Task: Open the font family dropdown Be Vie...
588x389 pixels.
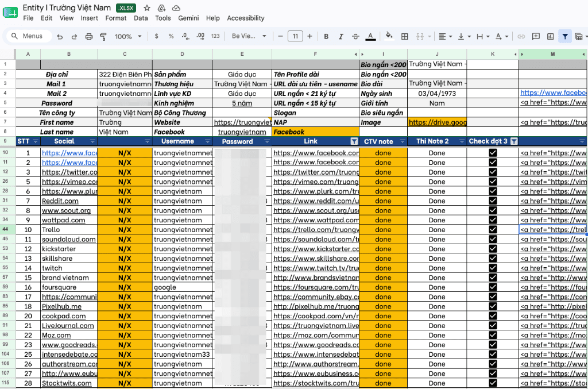Action: click(249, 36)
